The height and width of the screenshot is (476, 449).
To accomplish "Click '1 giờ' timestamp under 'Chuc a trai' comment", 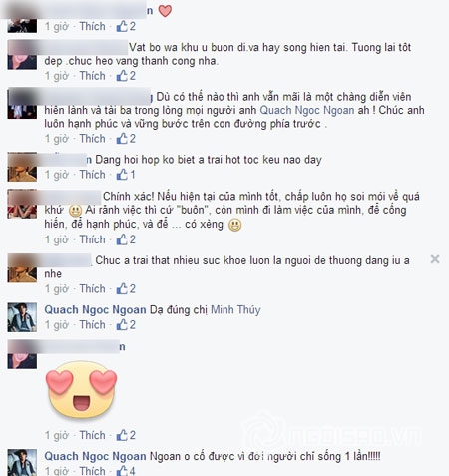I will point(57,288).
